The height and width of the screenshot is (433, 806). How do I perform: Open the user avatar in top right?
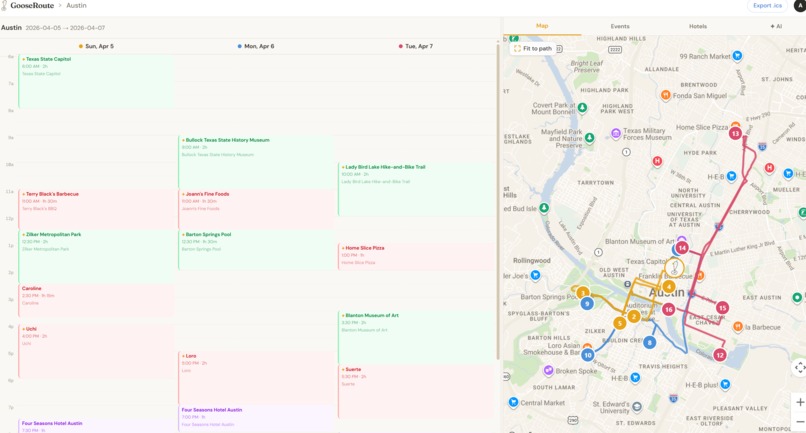pos(800,6)
